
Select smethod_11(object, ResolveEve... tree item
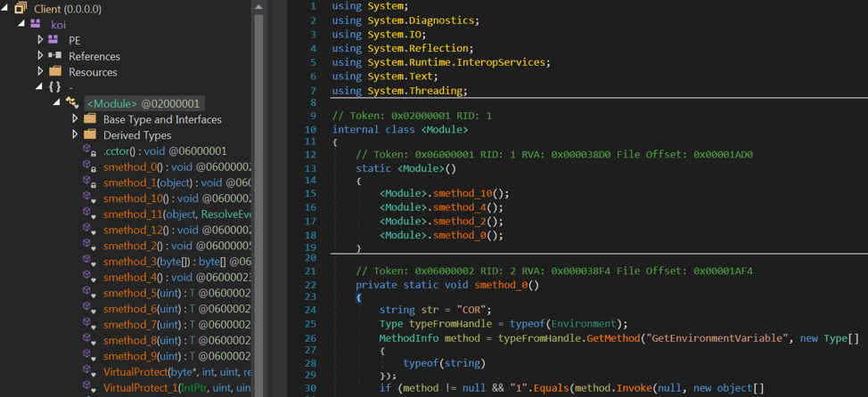coord(177,214)
